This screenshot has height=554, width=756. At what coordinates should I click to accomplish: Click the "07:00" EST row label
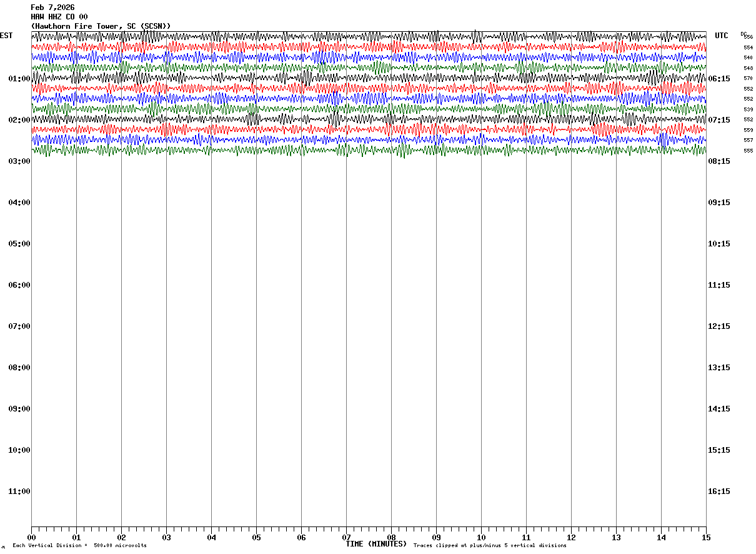point(19,326)
